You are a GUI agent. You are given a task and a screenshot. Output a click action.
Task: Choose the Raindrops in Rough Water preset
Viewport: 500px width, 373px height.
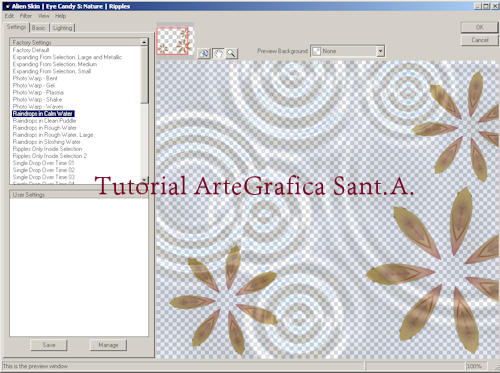point(44,128)
